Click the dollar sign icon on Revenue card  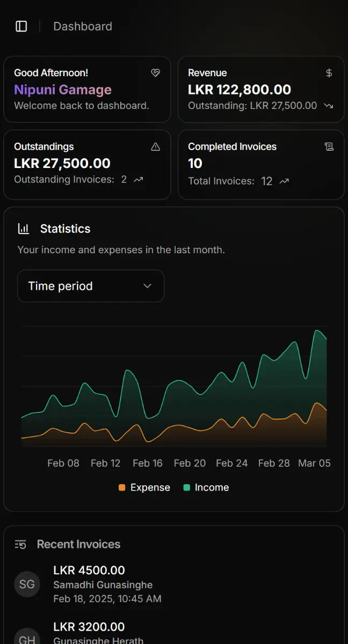pyautogui.click(x=329, y=73)
